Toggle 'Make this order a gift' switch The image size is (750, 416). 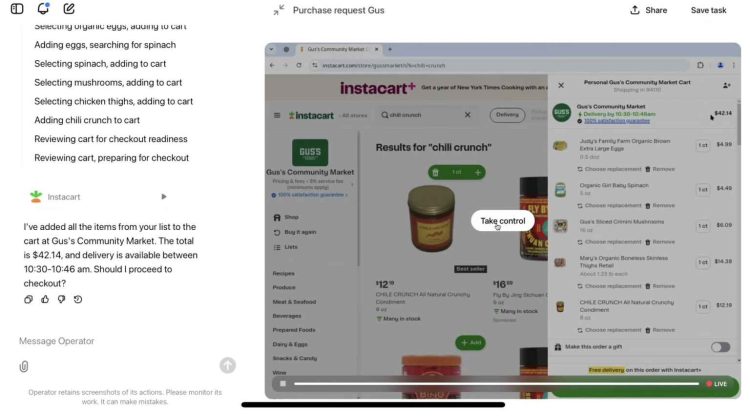(x=720, y=347)
